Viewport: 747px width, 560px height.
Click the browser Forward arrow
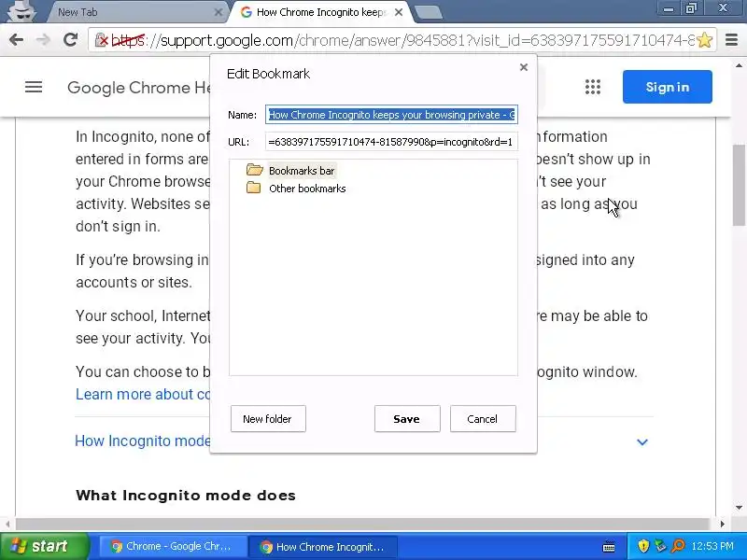[43, 40]
